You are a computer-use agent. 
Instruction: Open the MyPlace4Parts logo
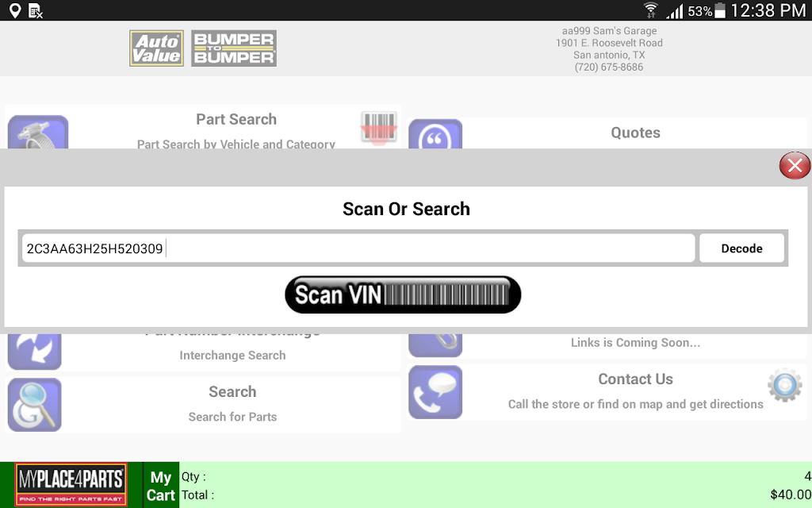[71, 485]
